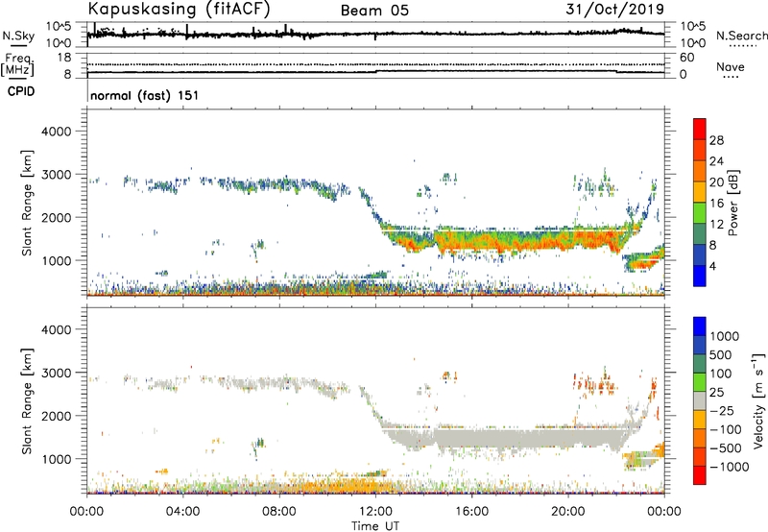The height and width of the screenshot is (532, 768).
Task: Select the Slant Range label of the power panel
Action: (x=27, y=203)
